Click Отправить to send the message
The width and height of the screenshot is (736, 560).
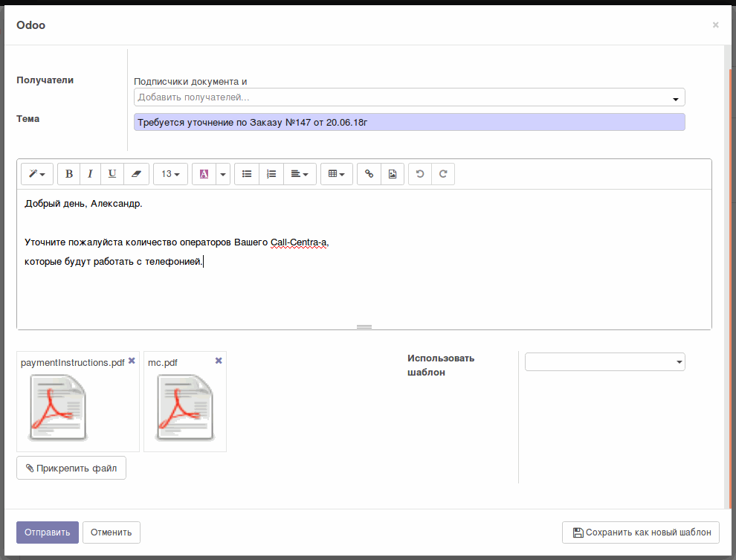tap(47, 532)
